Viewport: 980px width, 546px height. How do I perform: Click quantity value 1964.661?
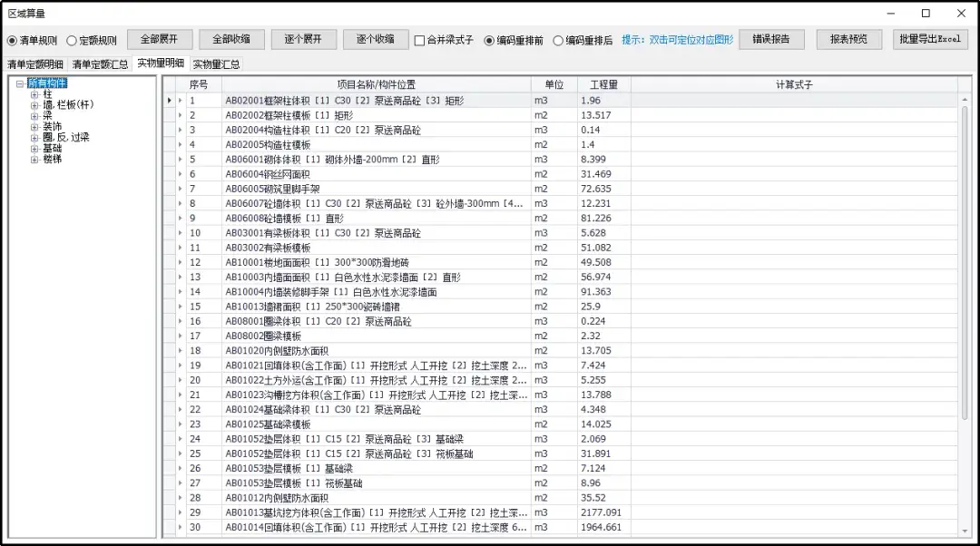pyautogui.click(x=601, y=527)
